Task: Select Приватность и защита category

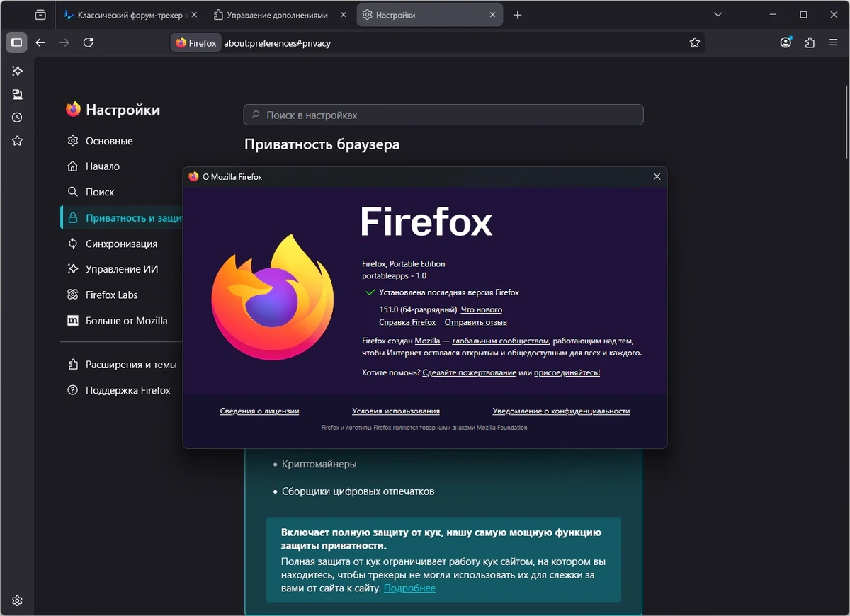Action: pos(122,217)
